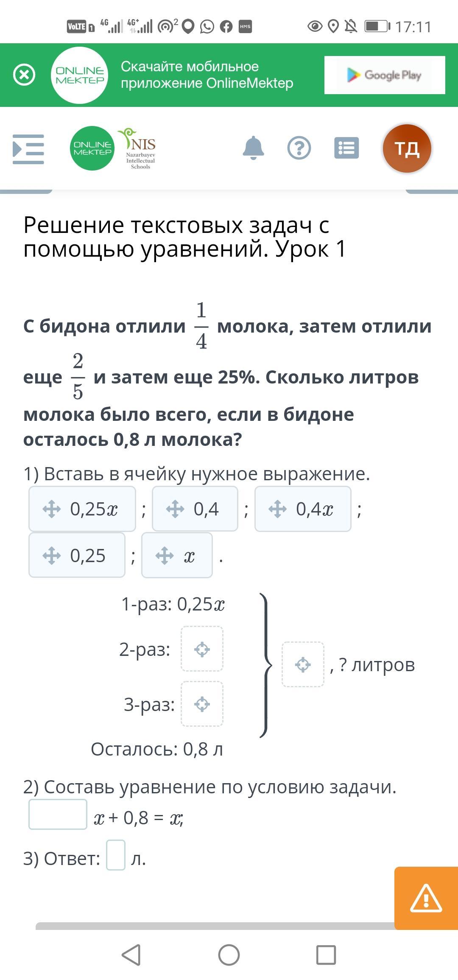
Task: Click the Online Mektep logo in header
Action: tap(92, 148)
